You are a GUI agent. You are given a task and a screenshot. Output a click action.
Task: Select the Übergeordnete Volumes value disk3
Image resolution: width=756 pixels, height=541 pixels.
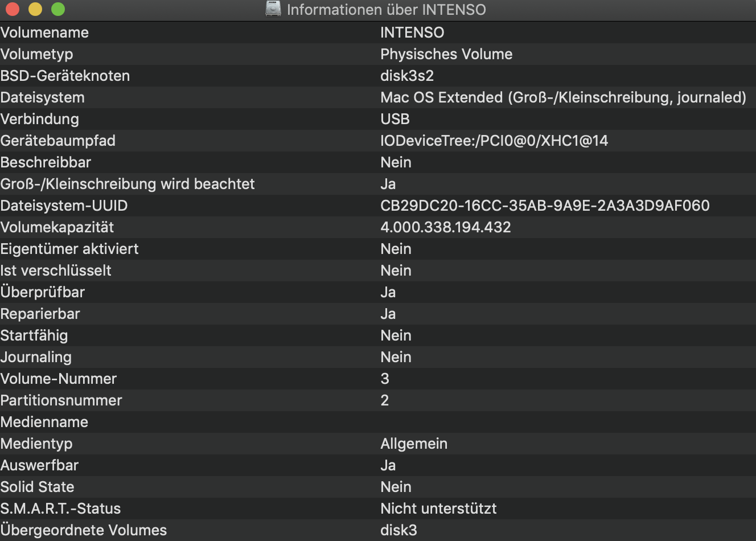pyautogui.click(x=398, y=530)
